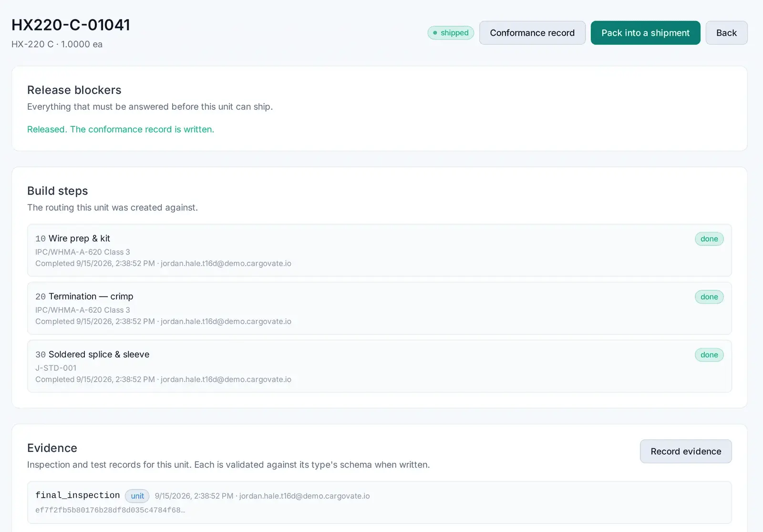Go Back from unit page
The height and width of the screenshot is (532, 763).
pos(726,33)
